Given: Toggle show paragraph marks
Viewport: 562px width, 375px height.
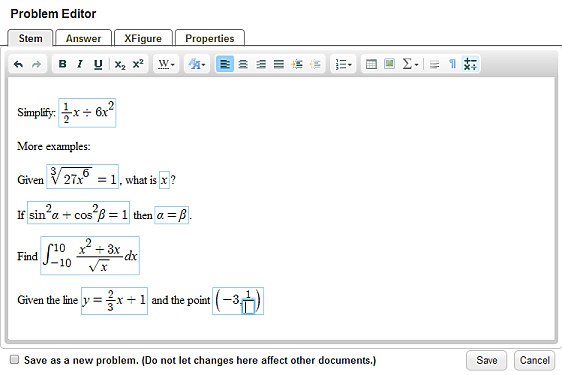Looking at the screenshot, I should point(452,64).
